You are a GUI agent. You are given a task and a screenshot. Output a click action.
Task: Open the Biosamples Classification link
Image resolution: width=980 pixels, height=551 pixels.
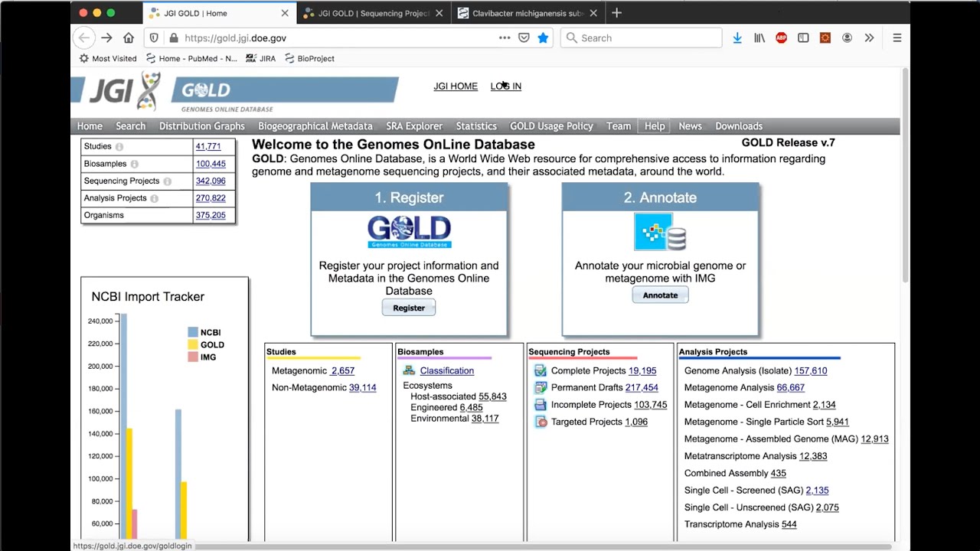coord(446,370)
